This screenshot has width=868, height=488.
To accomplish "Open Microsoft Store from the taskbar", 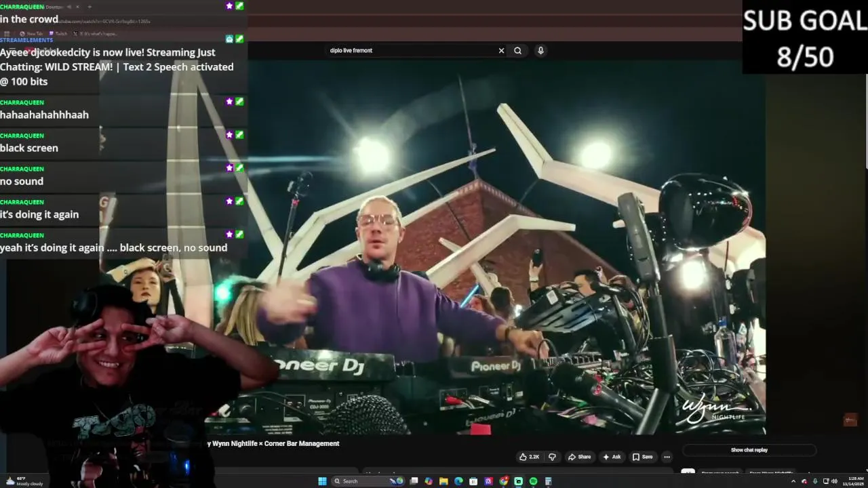I will tap(473, 481).
